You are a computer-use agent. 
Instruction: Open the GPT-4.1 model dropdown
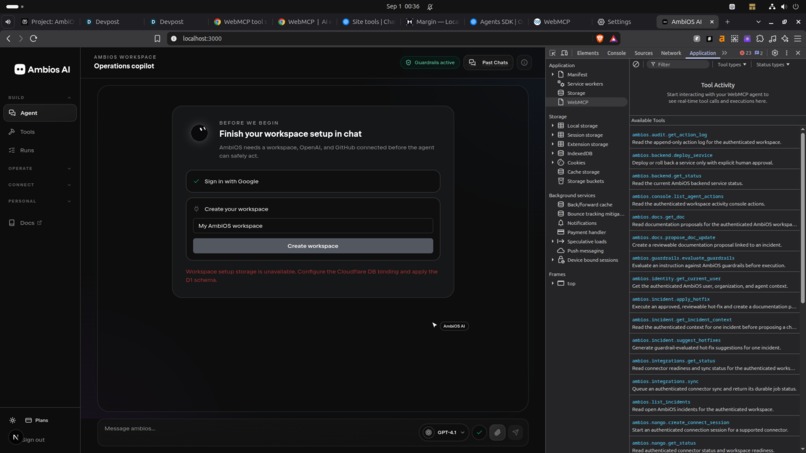[446, 432]
